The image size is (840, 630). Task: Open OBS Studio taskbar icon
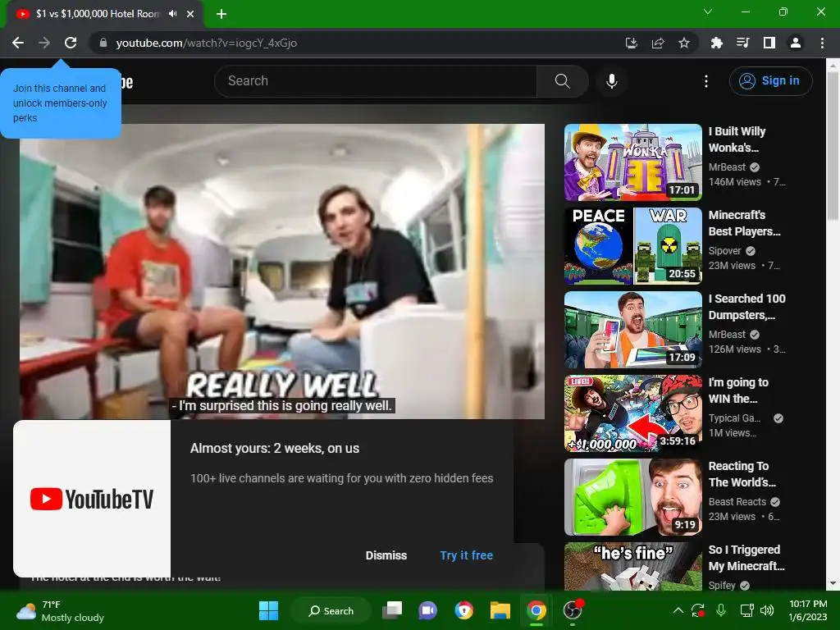[573, 610]
